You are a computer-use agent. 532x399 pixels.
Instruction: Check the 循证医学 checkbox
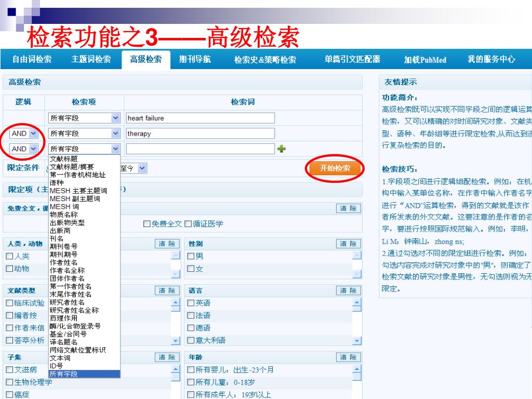pos(188,224)
